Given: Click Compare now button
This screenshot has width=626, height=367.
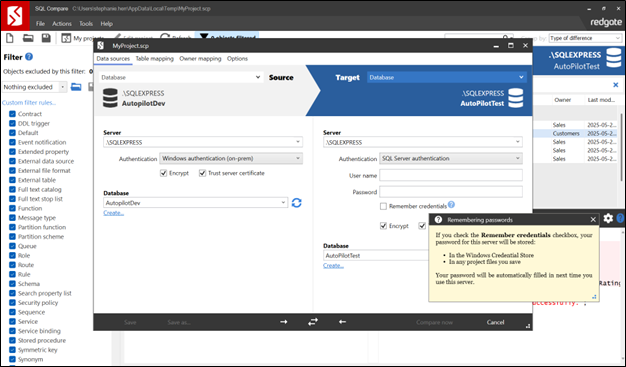Looking at the screenshot, I should [434, 322].
